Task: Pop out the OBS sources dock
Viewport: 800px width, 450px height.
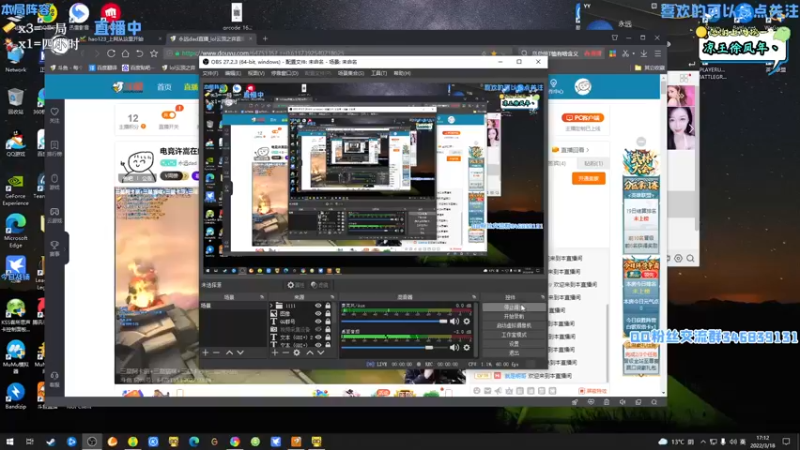Action: click(x=332, y=297)
